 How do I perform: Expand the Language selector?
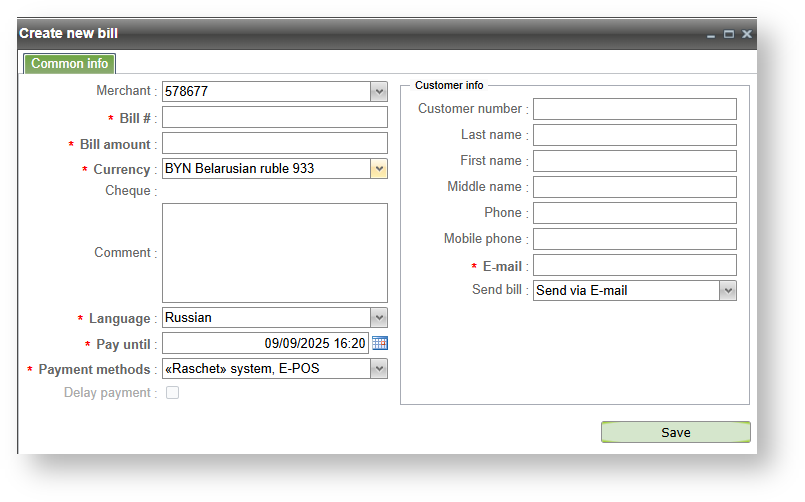point(379,318)
